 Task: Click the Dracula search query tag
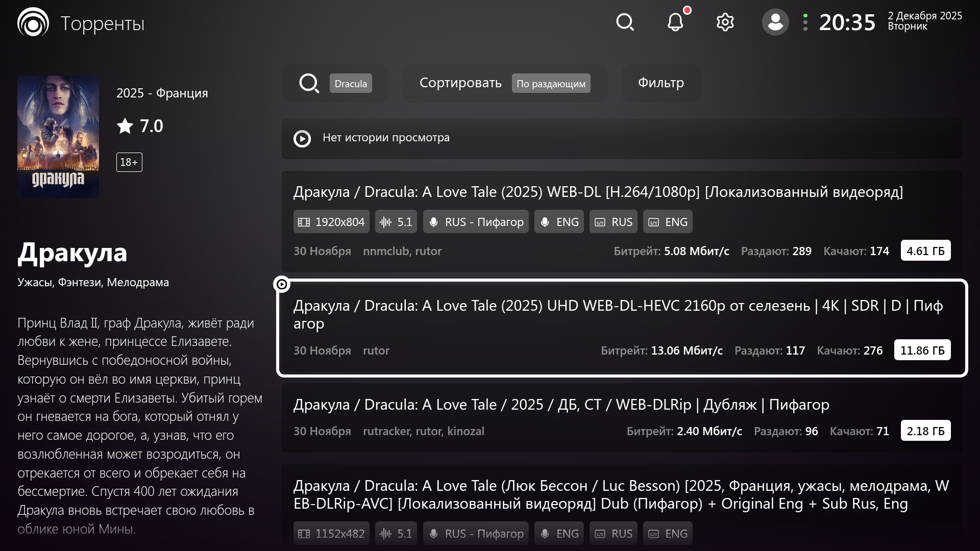click(x=351, y=84)
